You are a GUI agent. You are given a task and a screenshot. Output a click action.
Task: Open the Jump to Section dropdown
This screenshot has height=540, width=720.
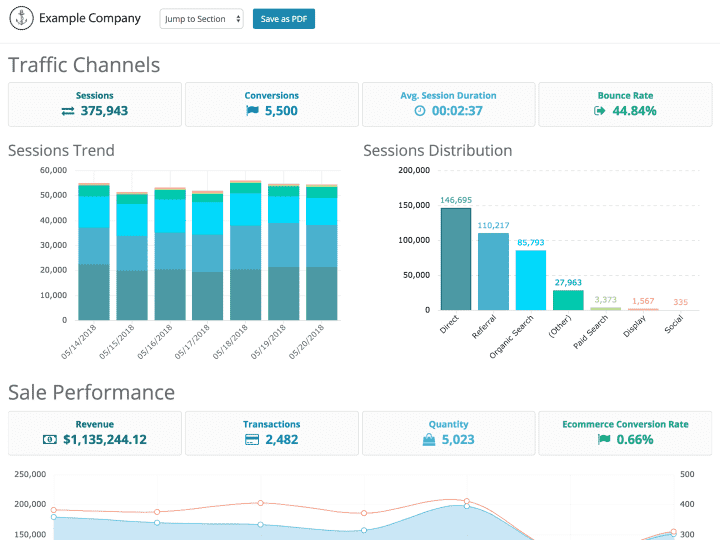click(201, 19)
